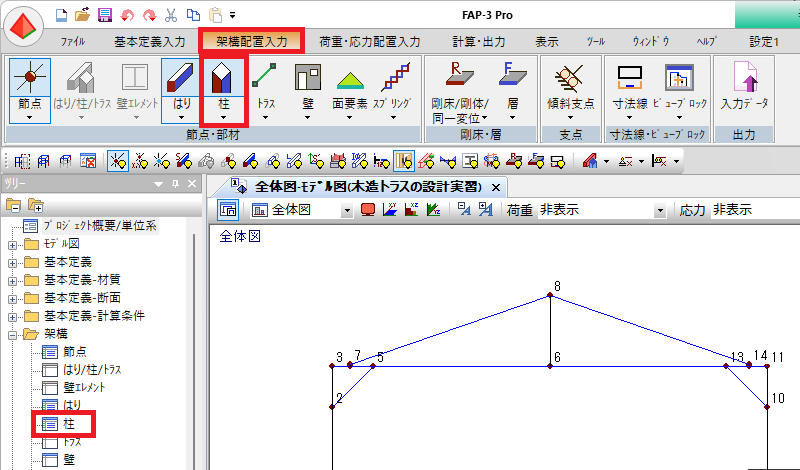Save the project with the floppy disk icon
Viewport: 800px width, 470px height.
tap(105, 15)
